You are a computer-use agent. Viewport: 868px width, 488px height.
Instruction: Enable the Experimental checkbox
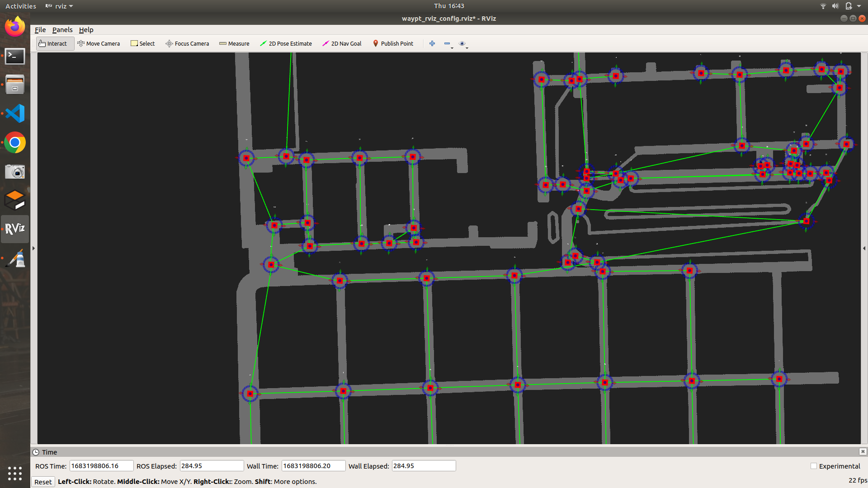[814, 466]
